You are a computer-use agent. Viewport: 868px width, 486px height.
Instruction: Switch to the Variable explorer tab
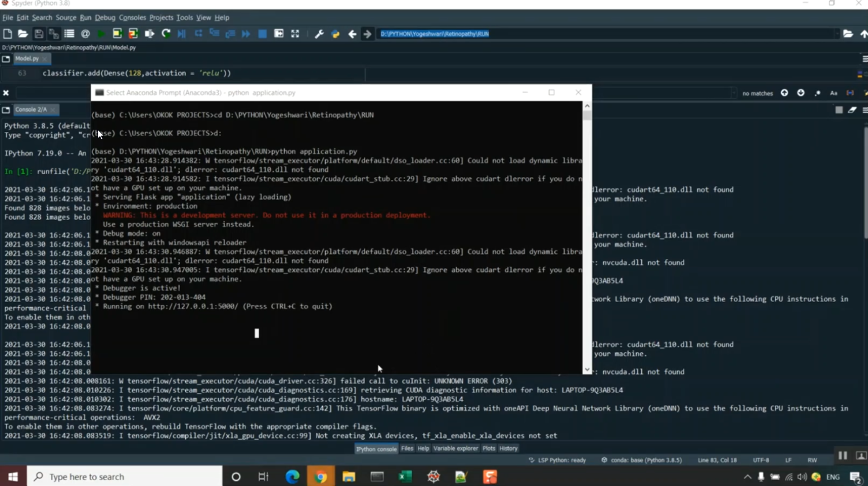coord(455,448)
